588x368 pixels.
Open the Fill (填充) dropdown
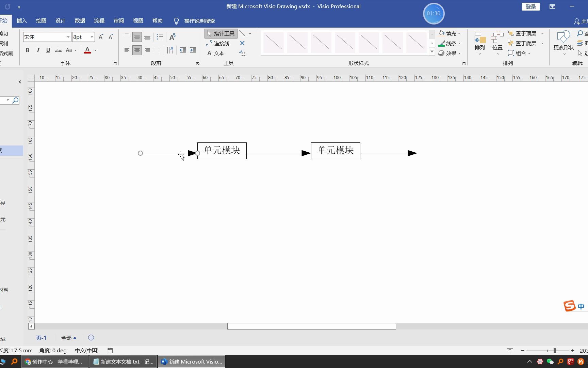450,33
